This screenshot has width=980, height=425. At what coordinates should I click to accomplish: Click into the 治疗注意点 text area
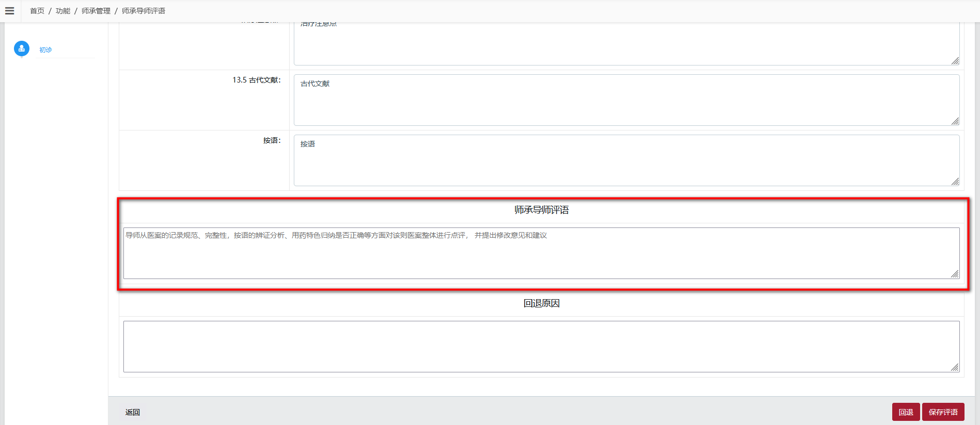[x=627, y=43]
